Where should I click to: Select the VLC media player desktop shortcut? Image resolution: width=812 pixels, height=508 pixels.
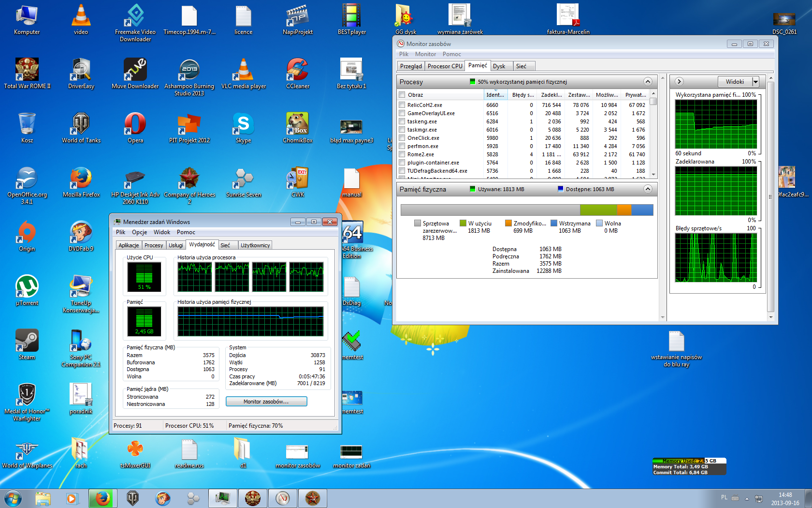pos(244,74)
